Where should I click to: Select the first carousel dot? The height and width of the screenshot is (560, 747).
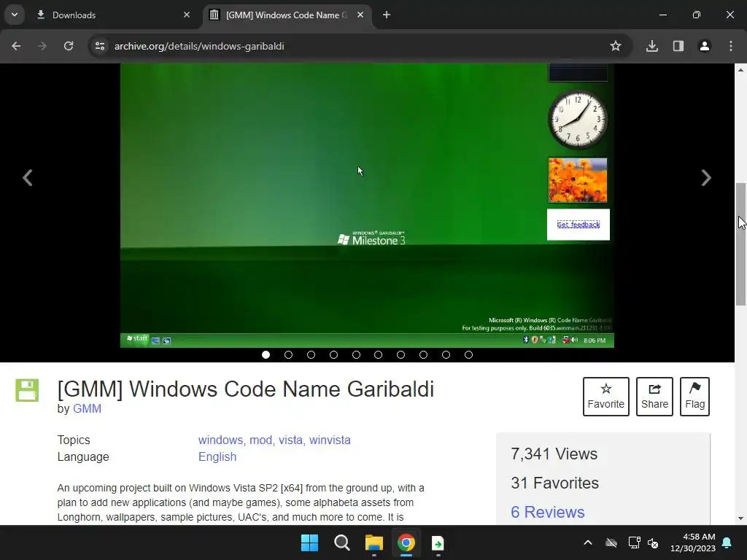pyautogui.click(x=266, y=355)
